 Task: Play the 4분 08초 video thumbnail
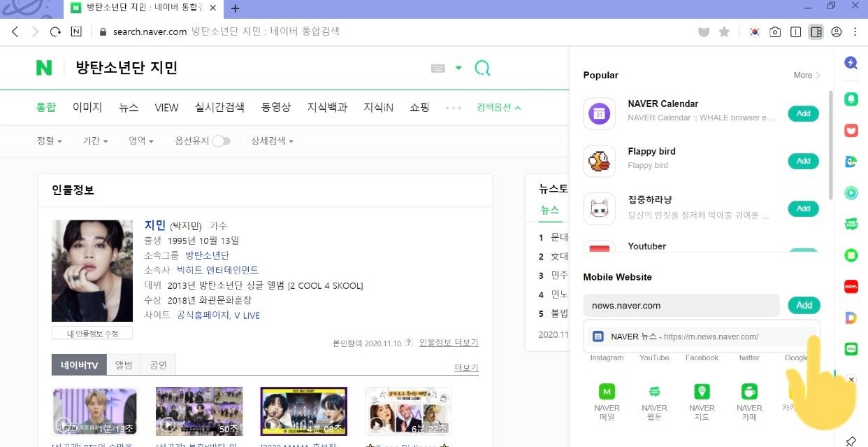(x=304, y=411)
